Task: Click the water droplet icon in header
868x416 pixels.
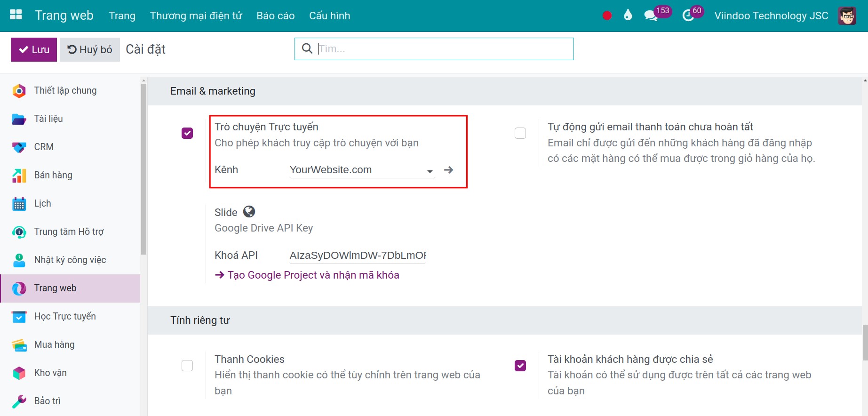Action: pos(628,16)
